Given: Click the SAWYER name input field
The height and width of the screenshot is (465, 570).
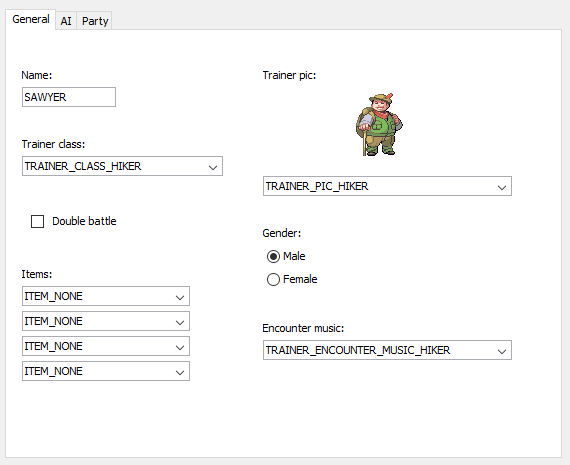Looking at the screenshot, I should click(x=69, y=97).
